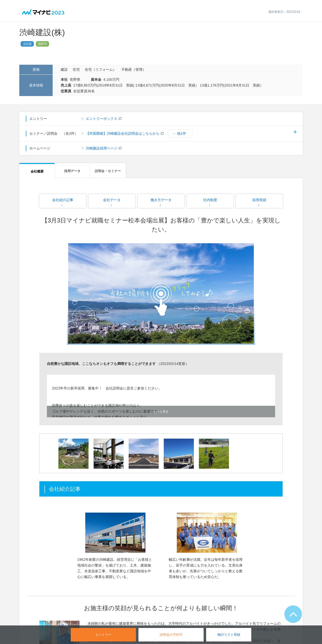
Task: Open the エントリーボックス link
Action: 102,119
